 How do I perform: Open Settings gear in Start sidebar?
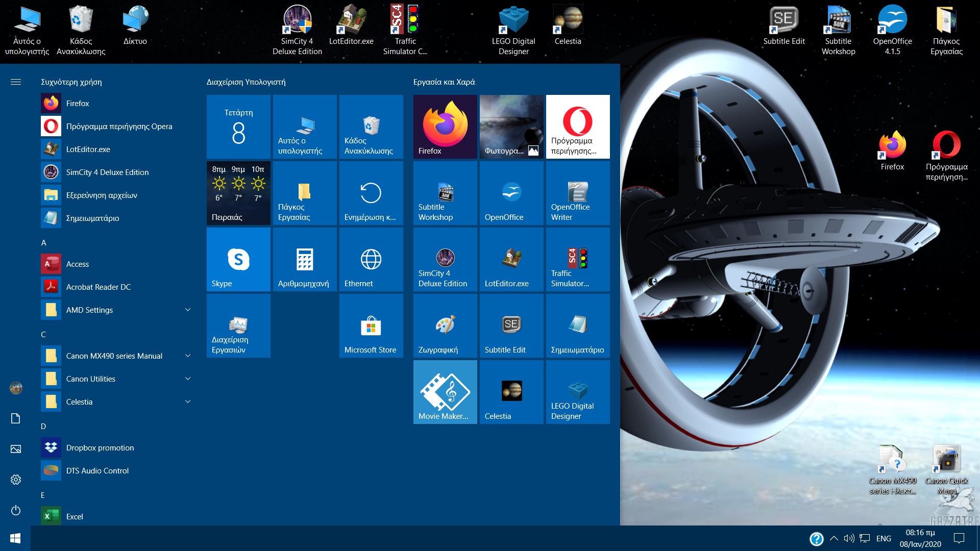pyautogui.click(x=16, y=480)
